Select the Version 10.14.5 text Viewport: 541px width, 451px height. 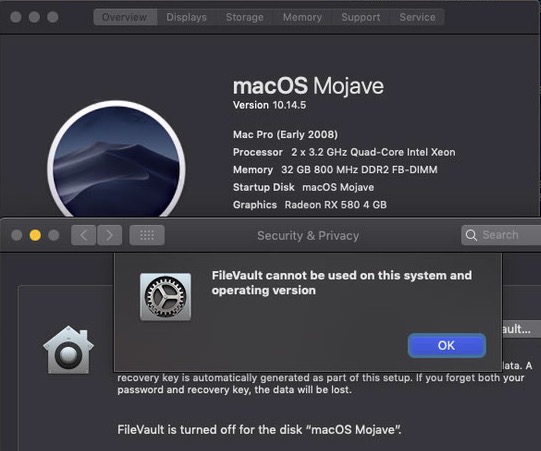point(269,105)
